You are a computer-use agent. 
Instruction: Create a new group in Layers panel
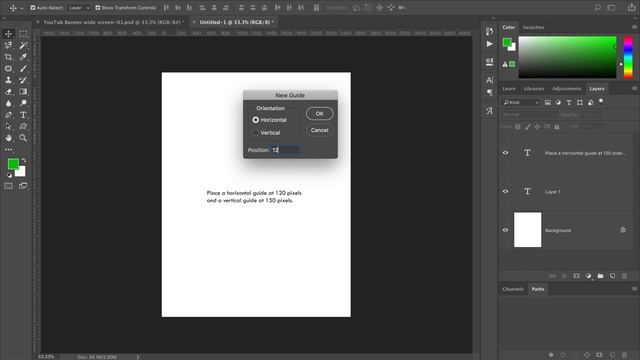[600, 276]
